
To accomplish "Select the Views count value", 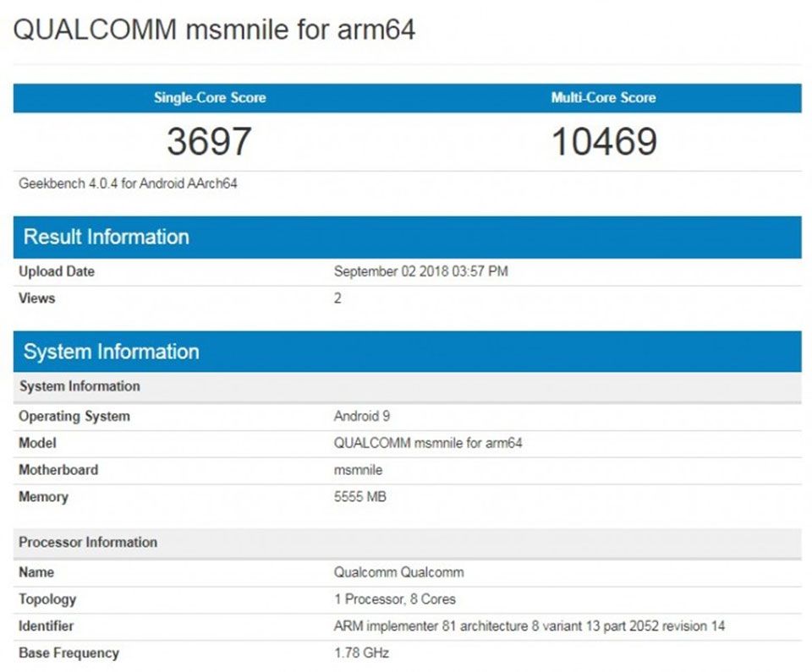I will pos(337,298).
